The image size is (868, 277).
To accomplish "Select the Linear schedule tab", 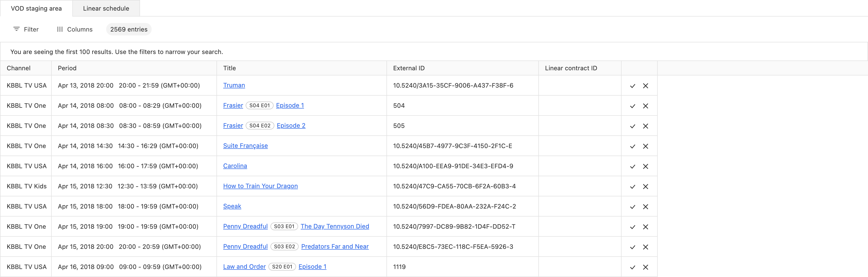I will (106, 9).
